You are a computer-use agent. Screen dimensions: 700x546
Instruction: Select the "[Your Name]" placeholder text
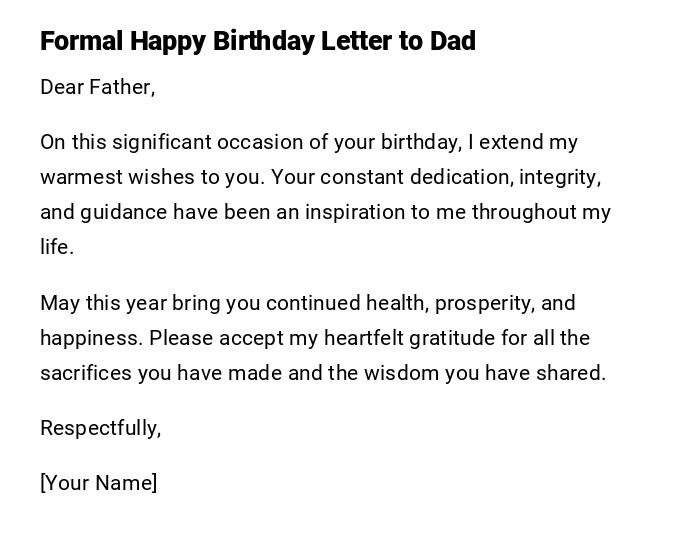(x=98, y=483)
